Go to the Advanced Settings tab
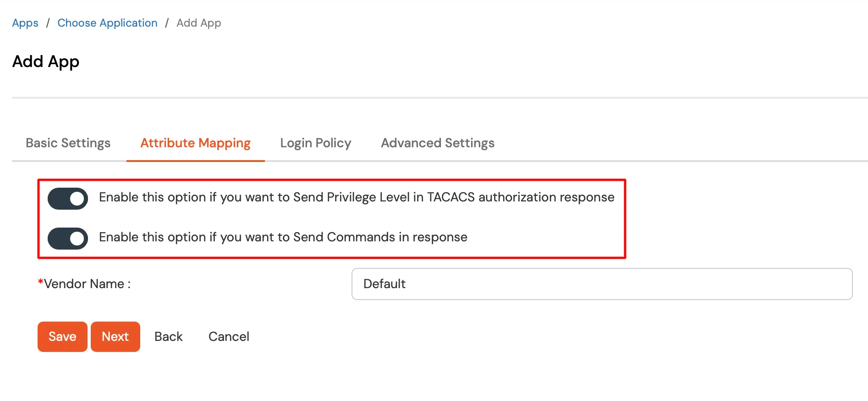Image resolution: width=868 pixels, height=401 pixels. [x=437, y=143]
